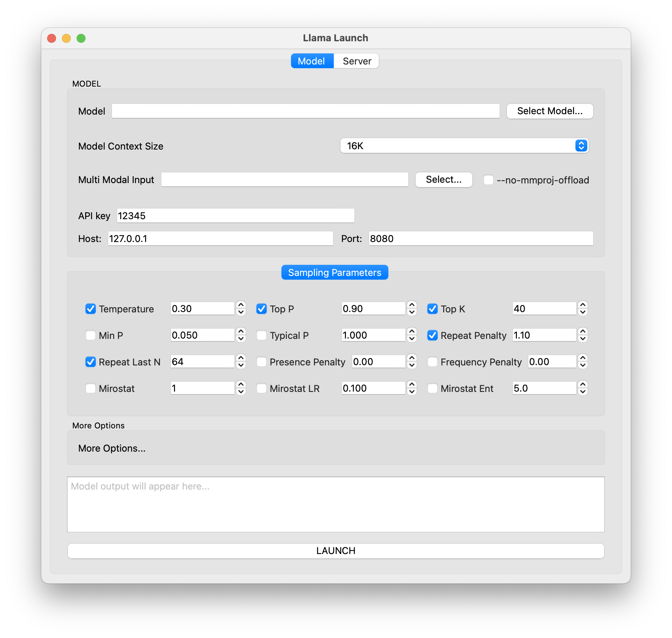Enable the Mirostat LR checkbox

[262, 388]
